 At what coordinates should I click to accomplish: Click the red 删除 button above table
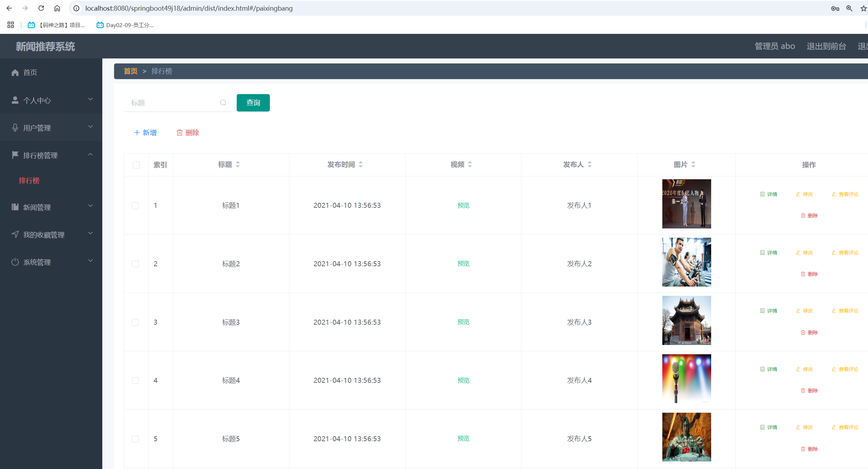click(x=188, y=133)
